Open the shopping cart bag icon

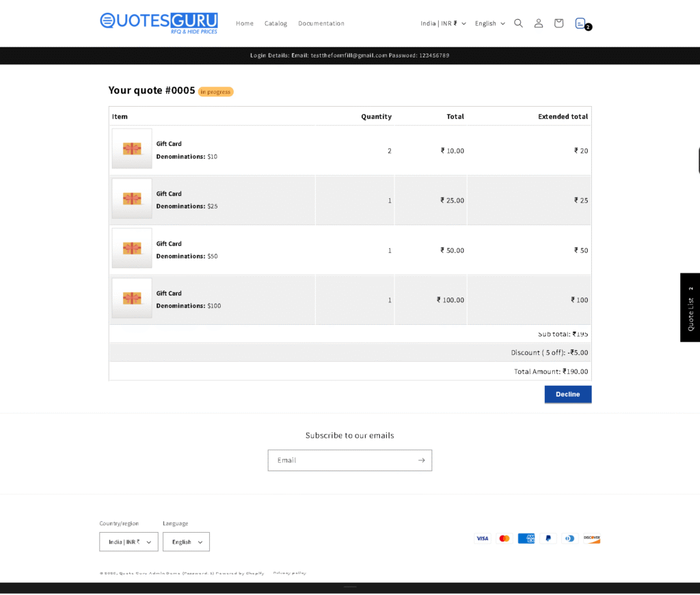coord(558,23)
